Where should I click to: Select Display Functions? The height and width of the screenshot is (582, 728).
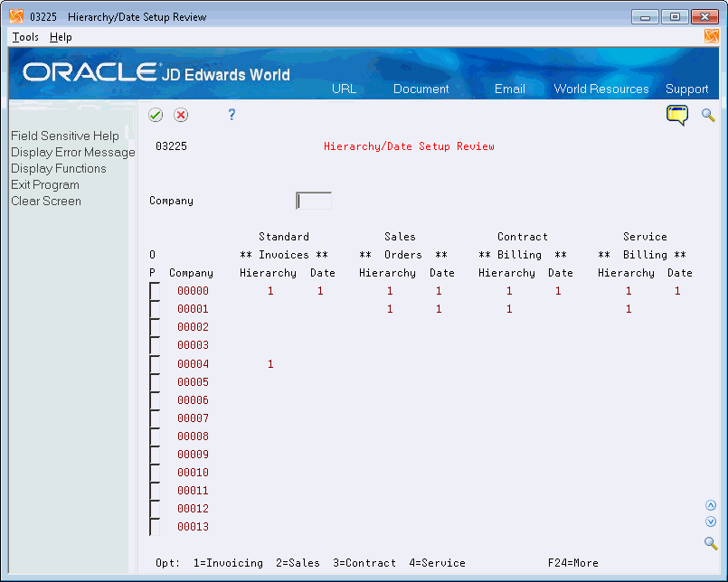pos(59,168)
